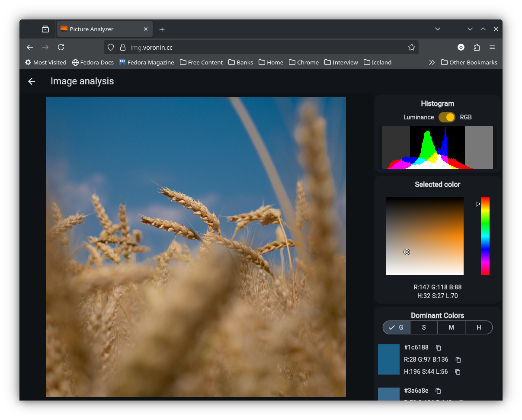Open the extensions puzzle icon
This screenshot has height=420, width=522.
477,47
